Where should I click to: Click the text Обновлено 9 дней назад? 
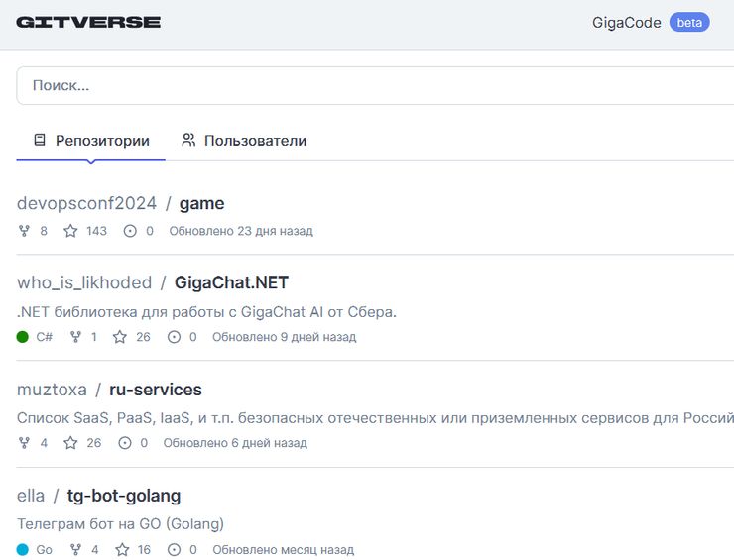coord(284,337)
